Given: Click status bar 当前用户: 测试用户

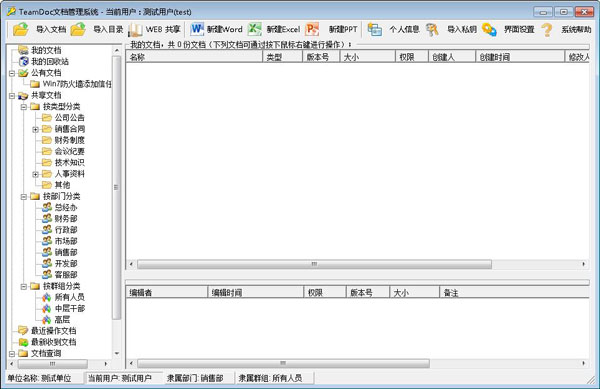Looking at the screenshot, I should tap(120, 378).
